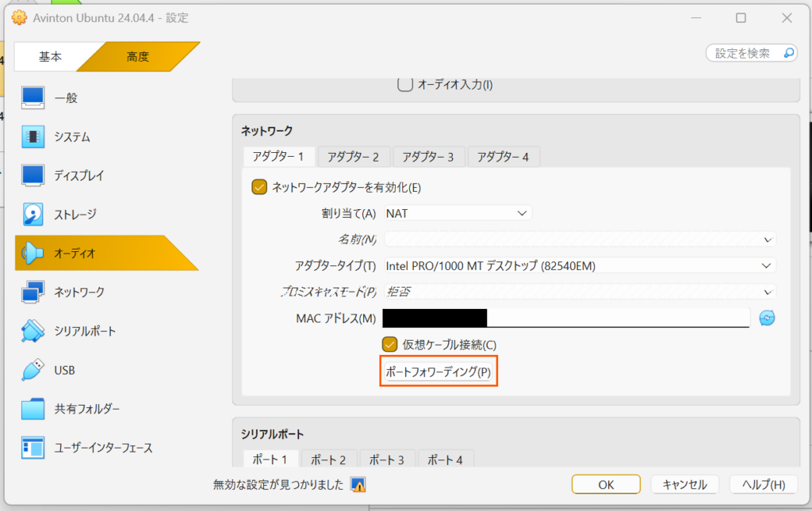Click the USB plug icon

pos(33,370)
